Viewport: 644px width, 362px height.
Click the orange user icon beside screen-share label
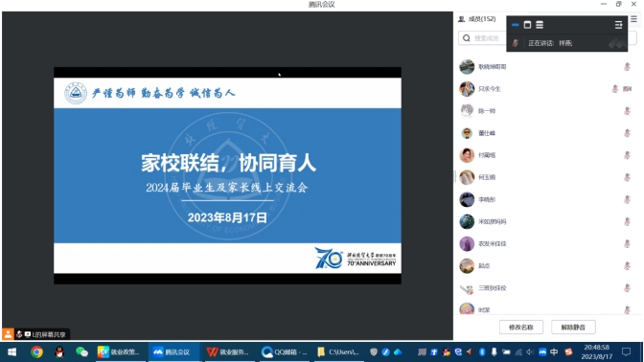[x=8, y=334]
